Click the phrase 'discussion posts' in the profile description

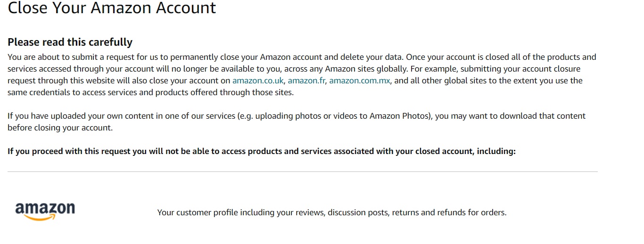358,212
